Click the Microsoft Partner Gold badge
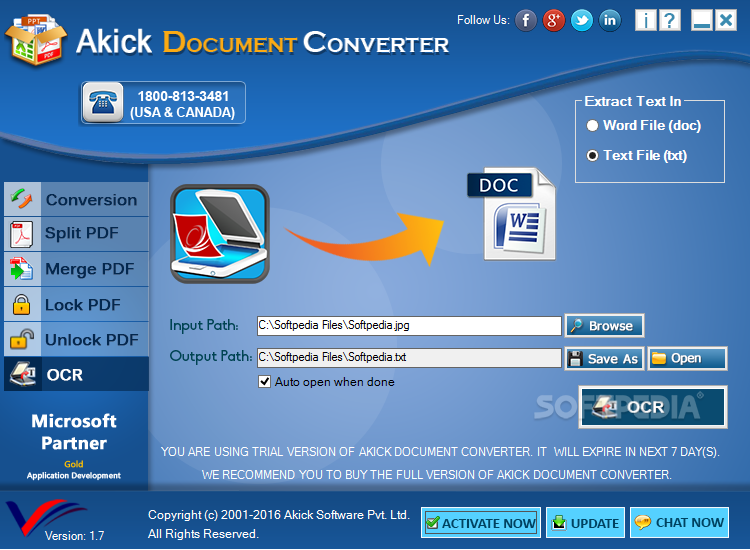Screen dimensions: 750x550 point(74,446)
